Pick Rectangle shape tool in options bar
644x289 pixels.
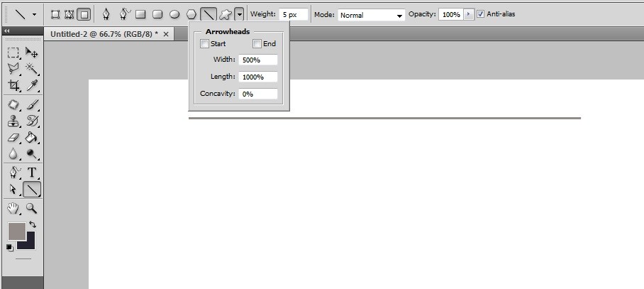tap(140, 14)
